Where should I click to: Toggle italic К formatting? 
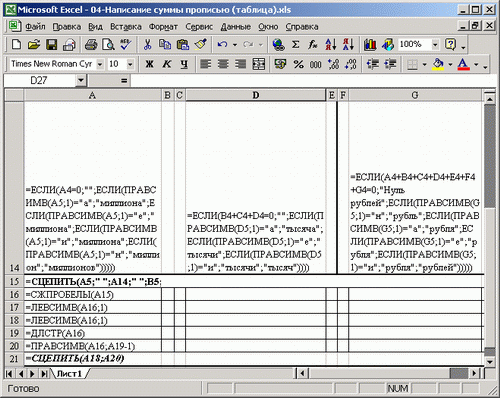coord(167,64)
